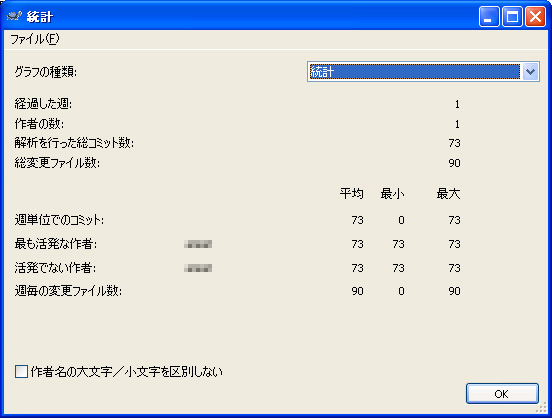552x418 pixels.
Task: Click the tortoise icon in the title bar
Action: coord(14,17)
